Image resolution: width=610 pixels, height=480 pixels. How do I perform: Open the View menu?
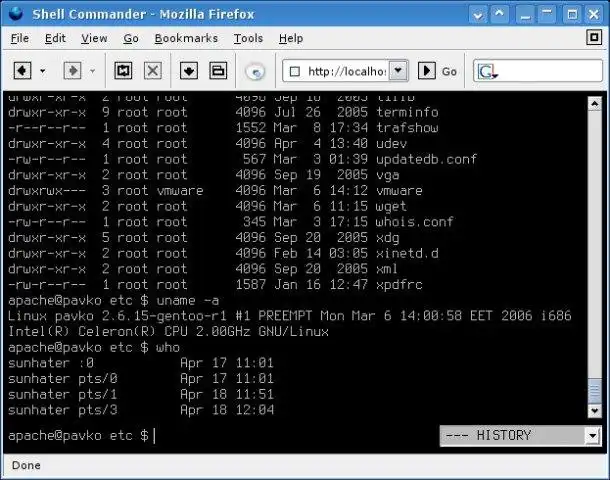tap(94, 38)
